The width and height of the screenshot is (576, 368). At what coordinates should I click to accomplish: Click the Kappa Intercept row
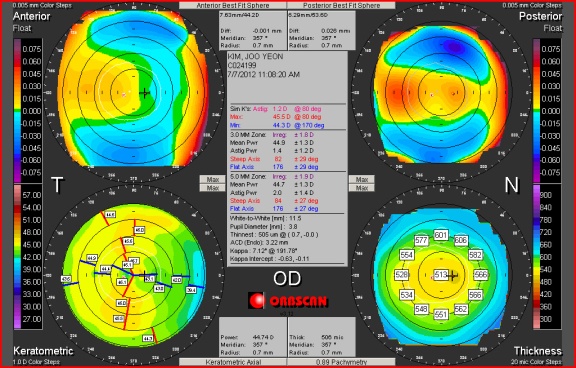[270, 259]
